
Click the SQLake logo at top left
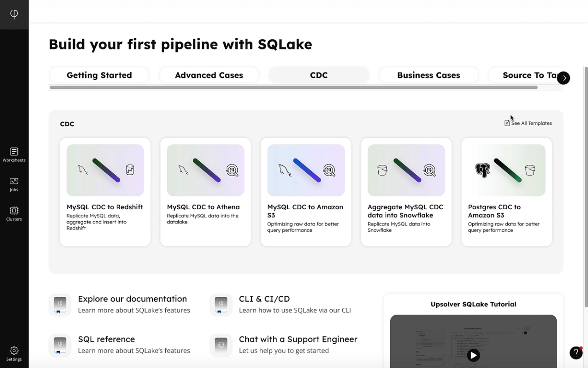tap(14, 14)
